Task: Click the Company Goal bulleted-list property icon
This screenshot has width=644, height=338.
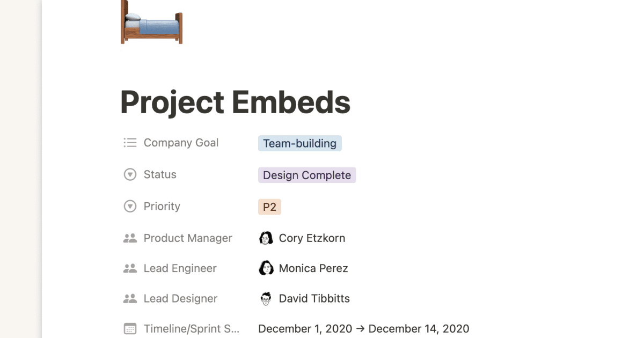Action: [x=130, y=142]
